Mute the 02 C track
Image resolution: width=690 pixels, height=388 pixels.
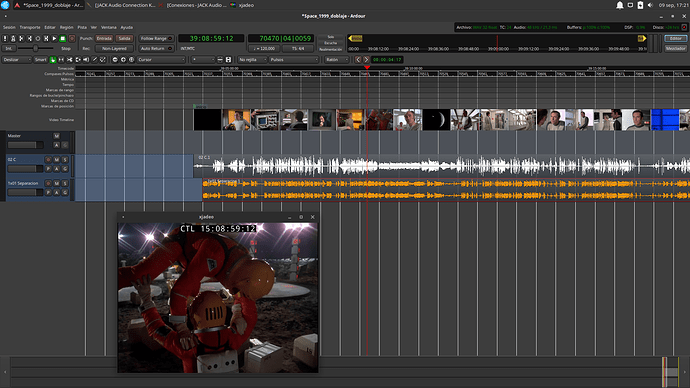[x=56, y=160]
